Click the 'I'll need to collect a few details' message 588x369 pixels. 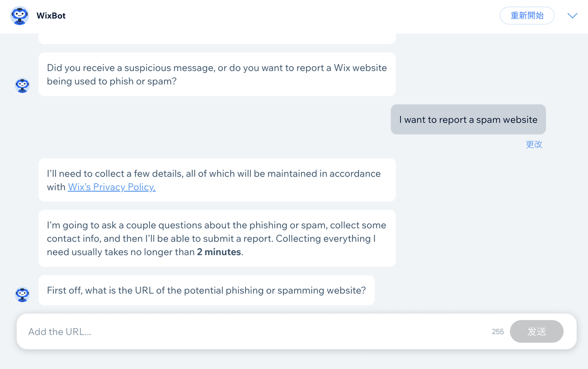pyautogui.click(x=217, y=180)
